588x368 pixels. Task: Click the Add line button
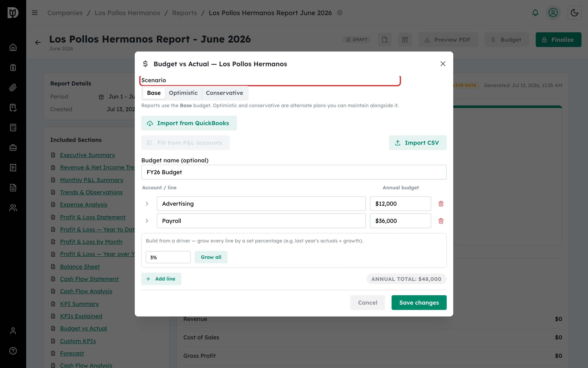[161, 279]
